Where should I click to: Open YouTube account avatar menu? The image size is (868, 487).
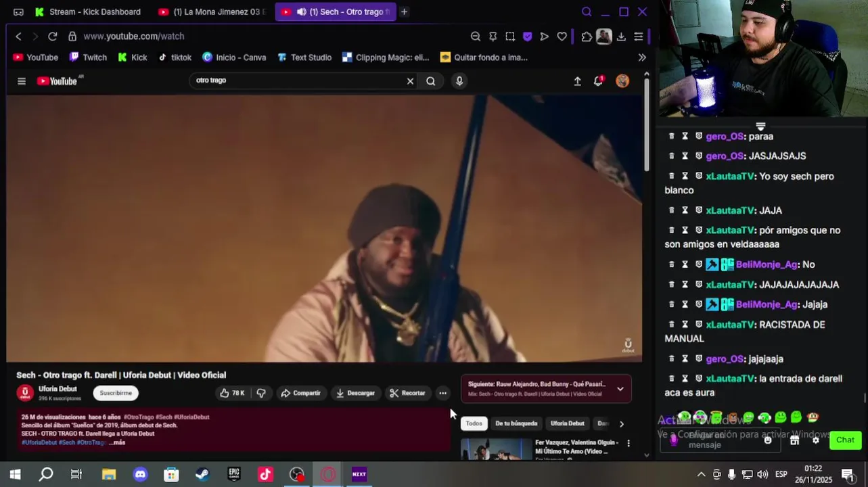(622, 81)
